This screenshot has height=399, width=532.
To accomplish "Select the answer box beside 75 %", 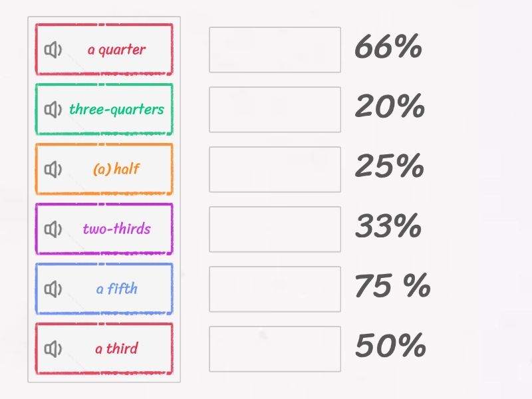I will tap(275, 289).
